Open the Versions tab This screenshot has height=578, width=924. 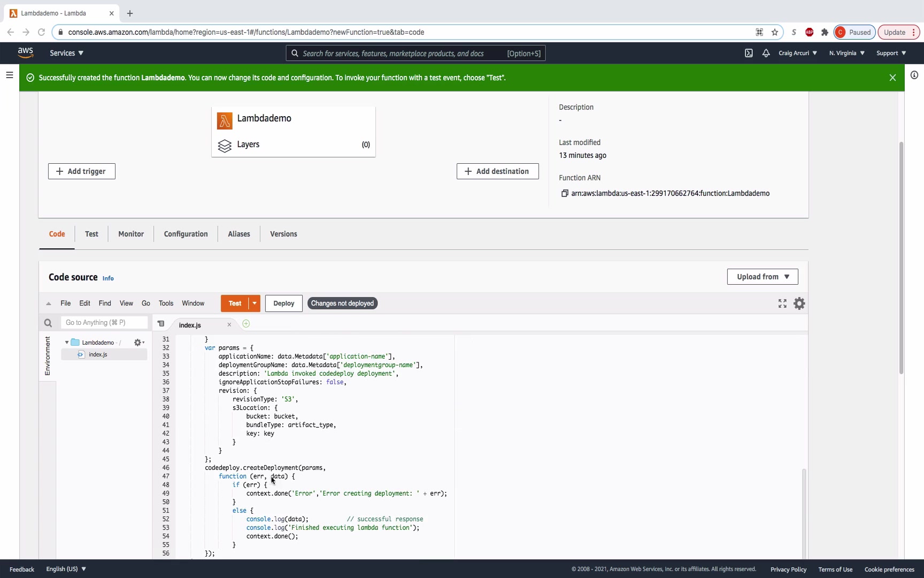(283, 234)
